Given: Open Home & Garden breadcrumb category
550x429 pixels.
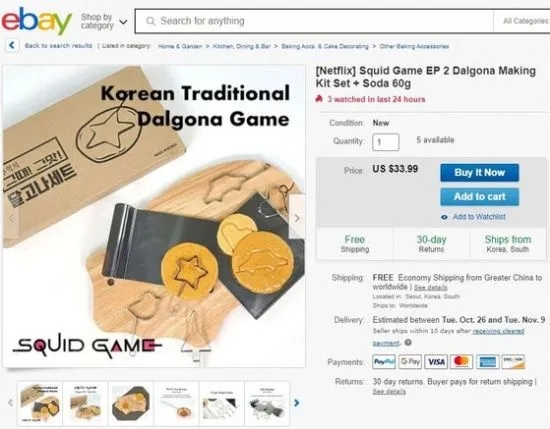Looking at the screenshot, I should (x=180, y=46).
